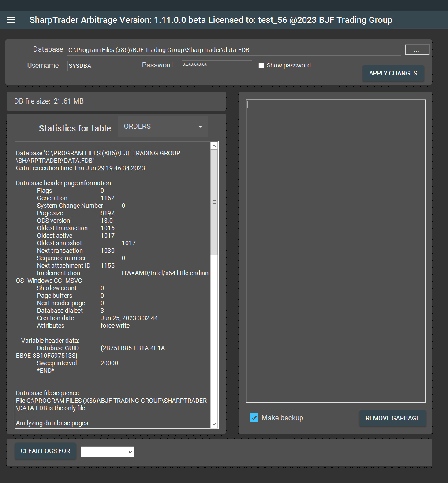Click the Gstat execution time line
This screenshot has height=483, width=448.
[x=80, y=168]
